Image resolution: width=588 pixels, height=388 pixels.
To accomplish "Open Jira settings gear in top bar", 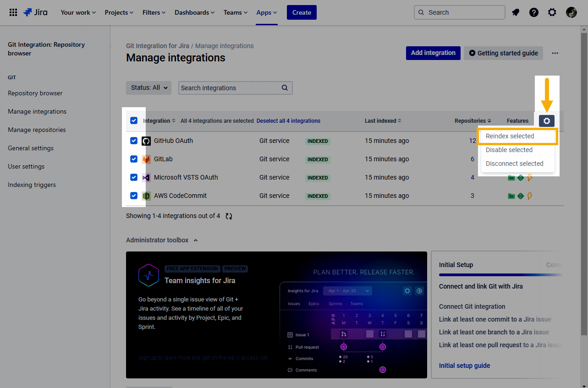I will [x=552, y=12].
